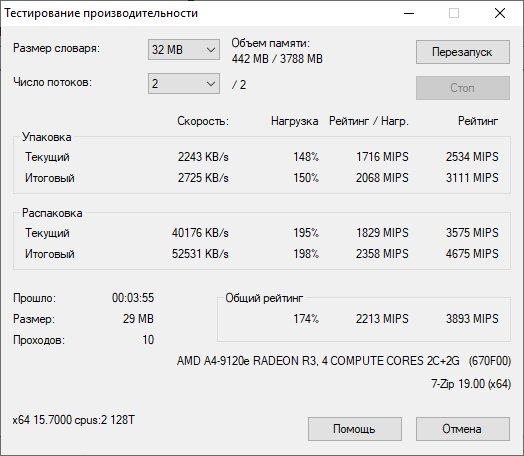Click the Упаковка Итоговый speed 2725 KB/s

coord(203,178)
